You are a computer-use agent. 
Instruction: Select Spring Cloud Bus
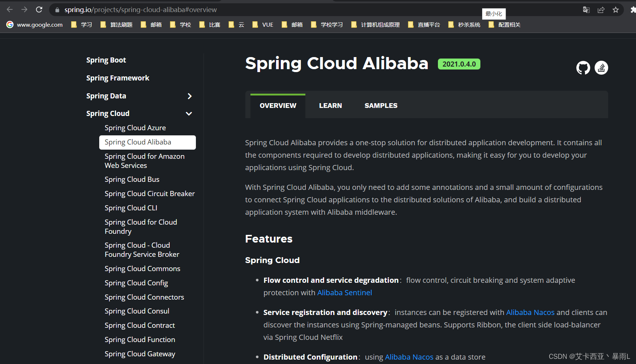(x=132, y=179)
